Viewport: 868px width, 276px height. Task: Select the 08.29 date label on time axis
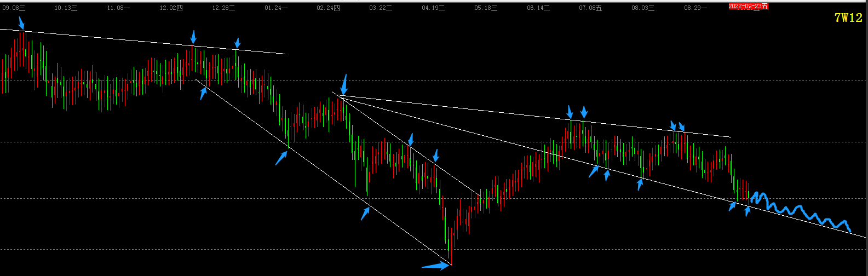[695, 8]
